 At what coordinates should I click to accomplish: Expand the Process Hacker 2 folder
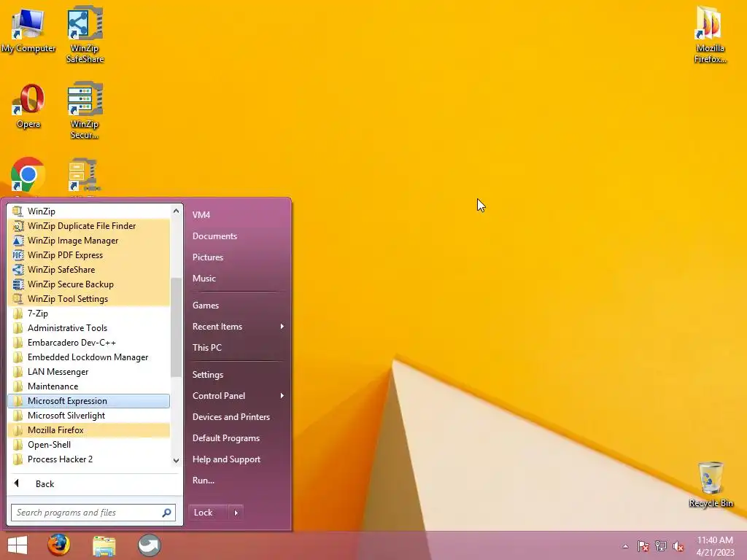point(88,459)
